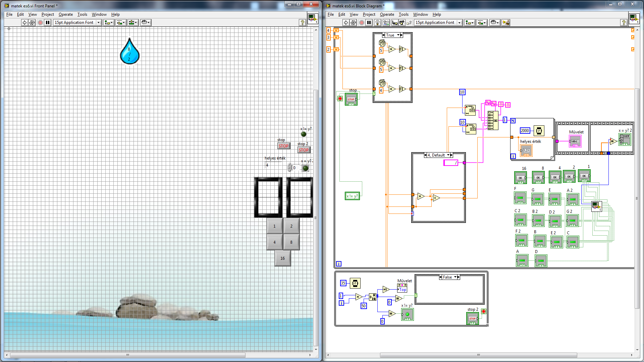Select the Quotient & Remainder node in the bottom loop

(x=373, y=297)
